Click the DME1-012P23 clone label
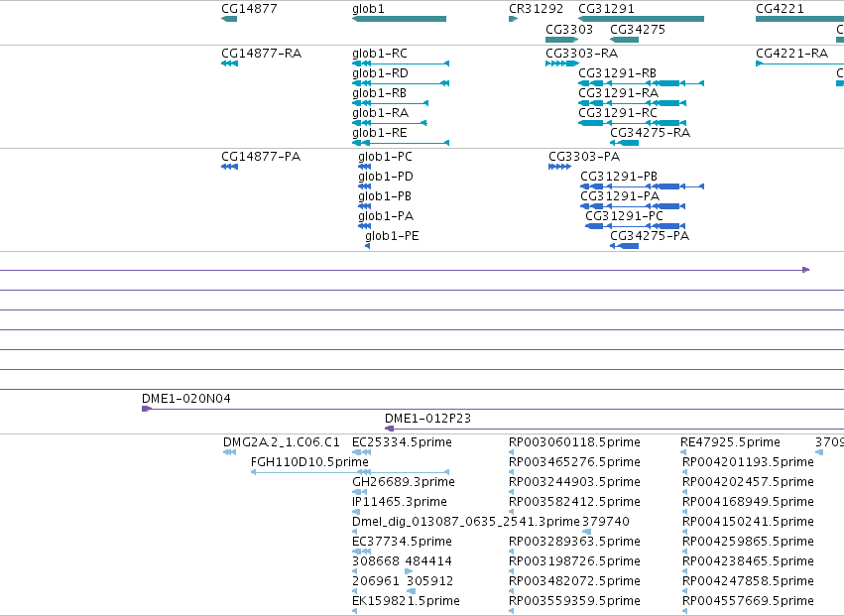Screen dimensions: 844x616 (427, 419)
